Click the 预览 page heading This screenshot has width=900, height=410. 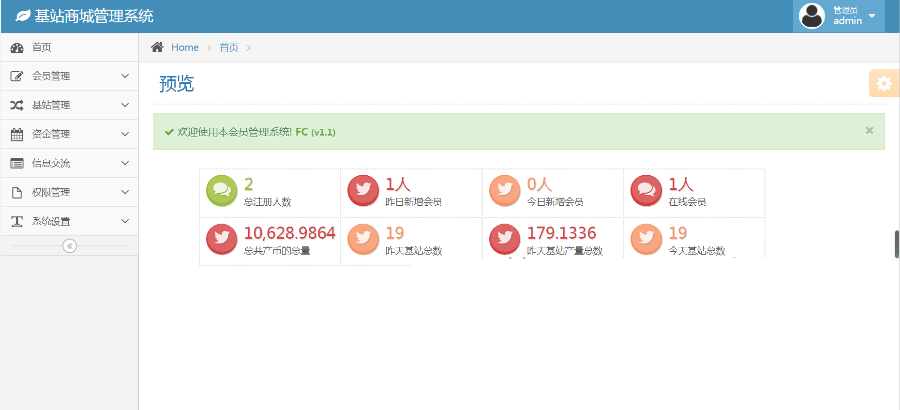click(177, 84)
